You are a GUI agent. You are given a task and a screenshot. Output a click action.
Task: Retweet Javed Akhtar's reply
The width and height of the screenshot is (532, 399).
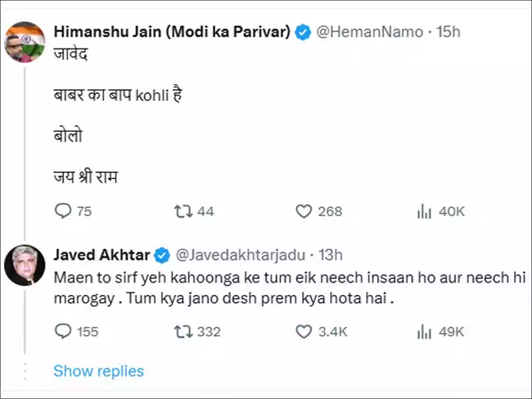click(x=182, y=332)
